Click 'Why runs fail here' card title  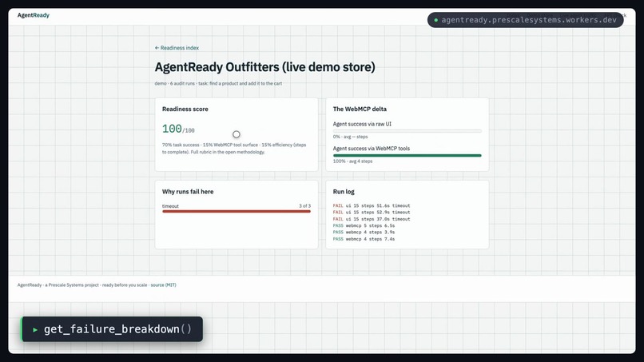pyautogui.click(x=188, y=192)
